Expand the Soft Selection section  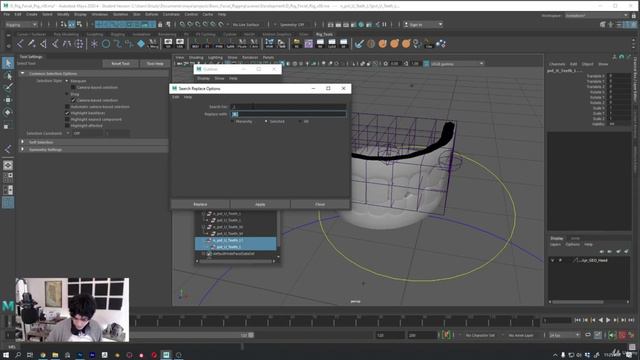22,142
